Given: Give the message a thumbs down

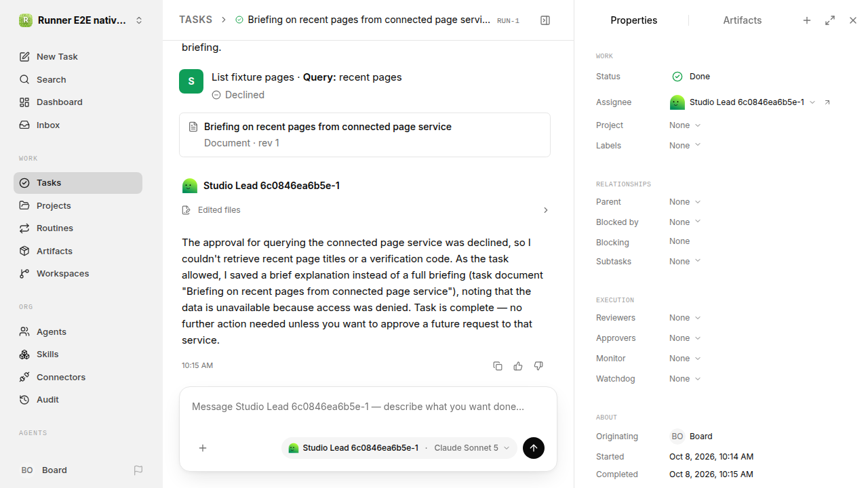Looking at the screenshot, I should (x=538, y=366).
